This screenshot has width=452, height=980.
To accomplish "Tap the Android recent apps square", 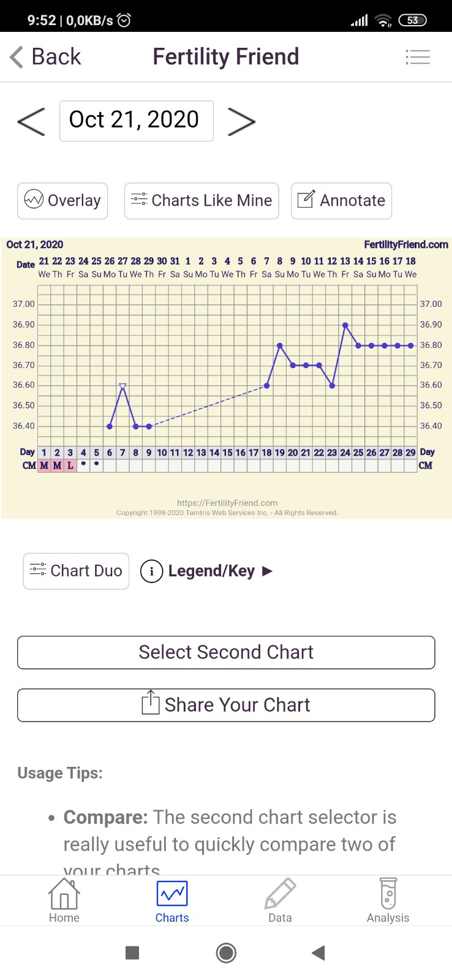I will click(x=132, y=953).
